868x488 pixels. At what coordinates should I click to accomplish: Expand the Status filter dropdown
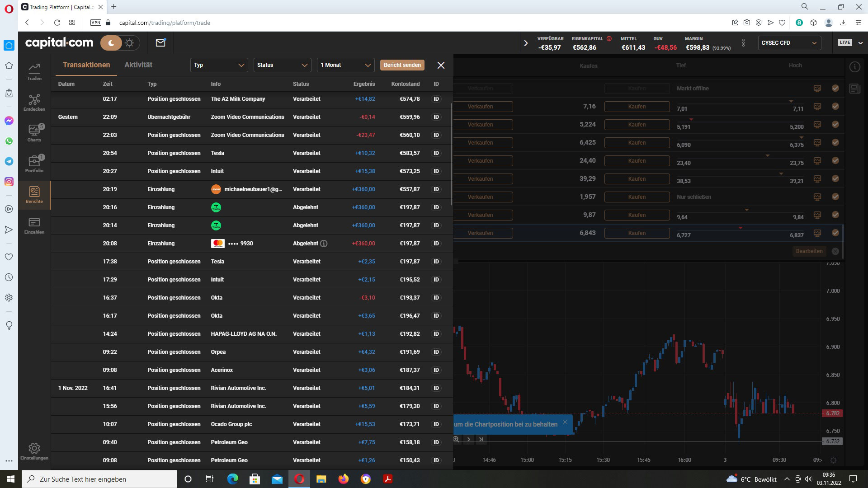282,65
